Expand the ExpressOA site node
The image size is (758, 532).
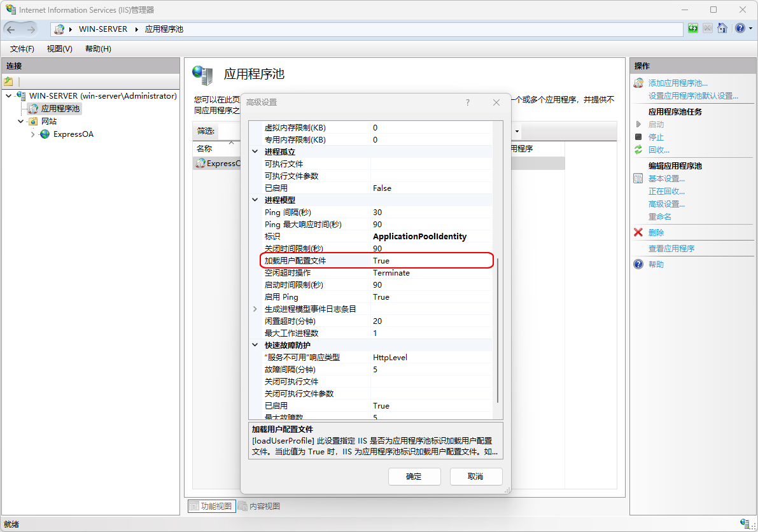pyautogui.click(x=33, y=134)
